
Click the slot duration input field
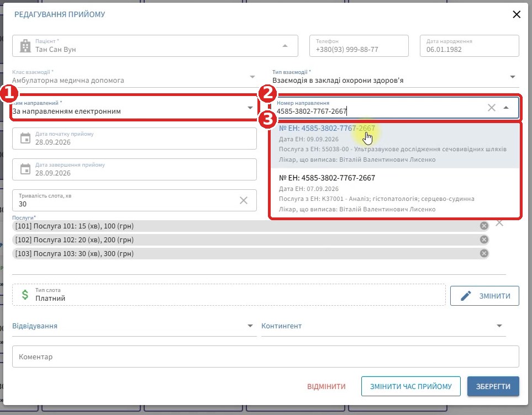[x=134, y=200]
